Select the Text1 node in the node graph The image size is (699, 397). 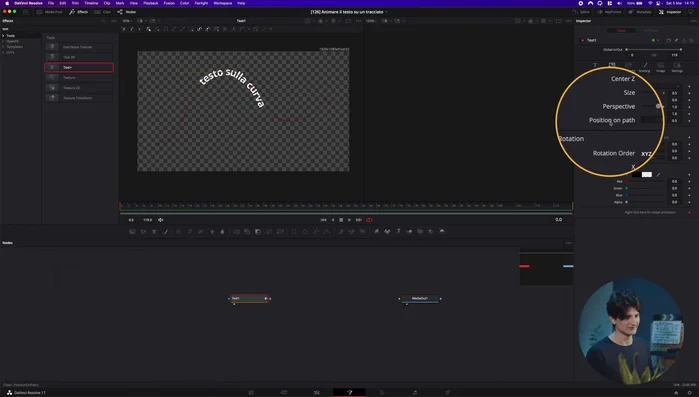pos(249,299)
